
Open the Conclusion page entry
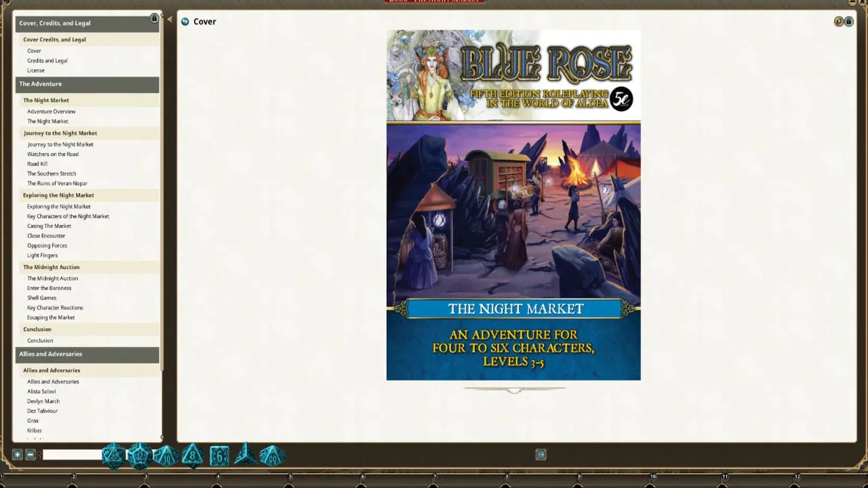pyautogui.click(x=40, y=341)
